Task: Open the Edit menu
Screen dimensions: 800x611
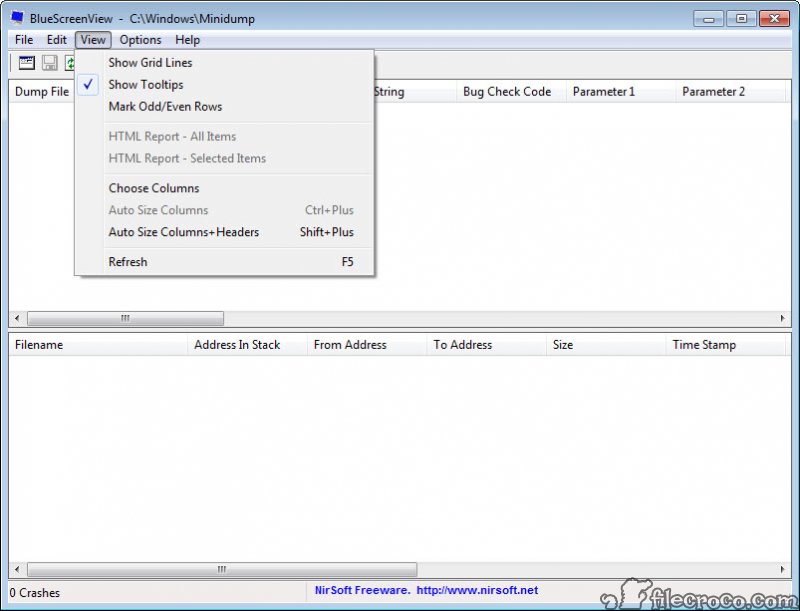Action: tap(57, 40)
